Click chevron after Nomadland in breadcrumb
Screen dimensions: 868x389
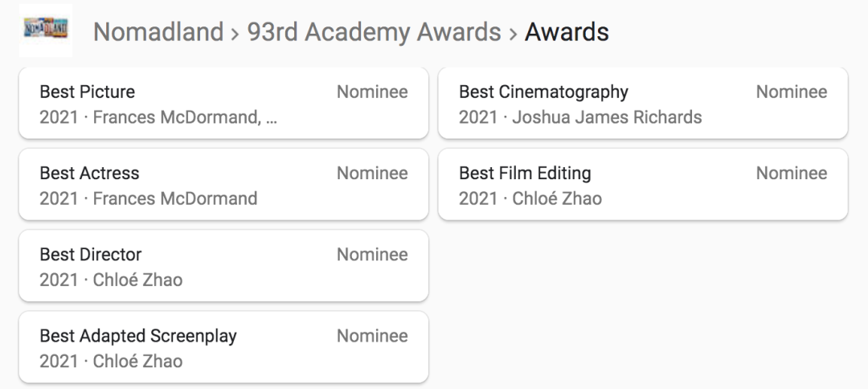tap(236, 33)
